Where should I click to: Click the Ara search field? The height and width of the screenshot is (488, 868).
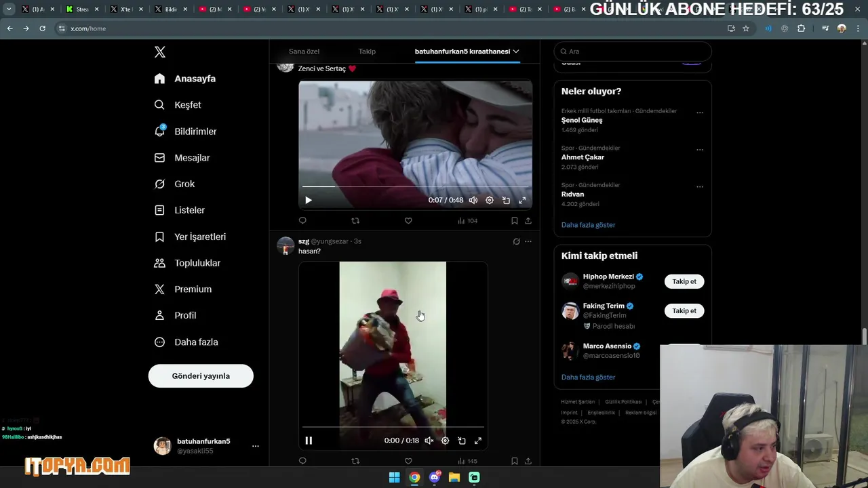[x=633, y=52]
